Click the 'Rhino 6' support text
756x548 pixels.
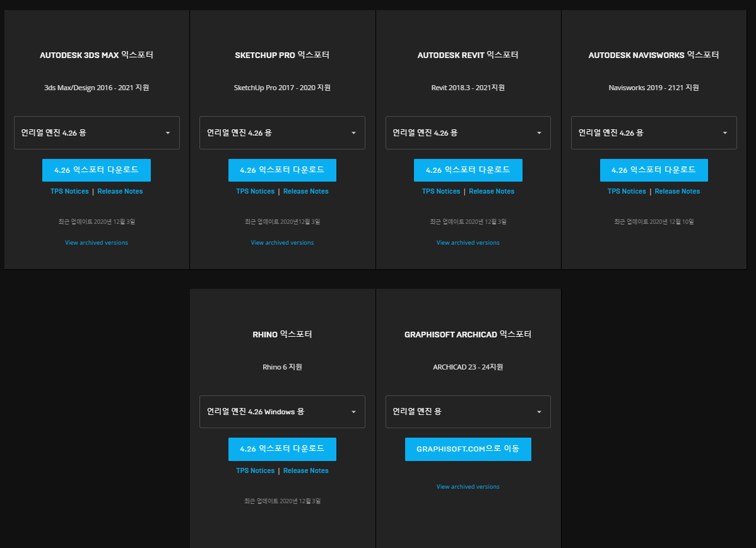pyautogui.click(x=282, y=367)
